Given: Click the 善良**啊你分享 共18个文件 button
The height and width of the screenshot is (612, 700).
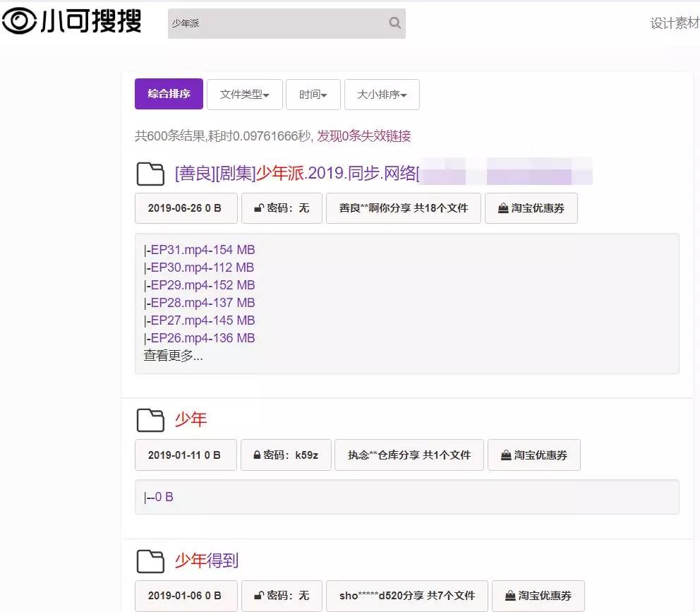Looking at the screenshot, I should pyautogui.click(x=403, y=208).
